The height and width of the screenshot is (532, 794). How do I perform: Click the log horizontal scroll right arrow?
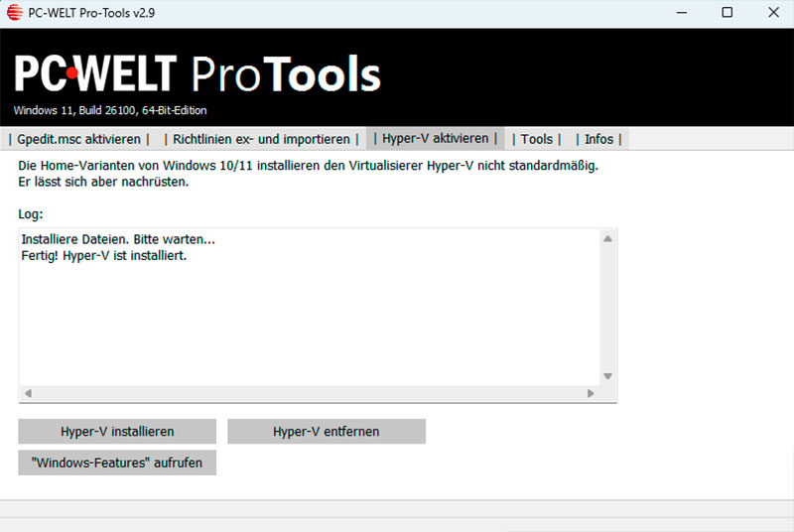(x=591, y=393)
